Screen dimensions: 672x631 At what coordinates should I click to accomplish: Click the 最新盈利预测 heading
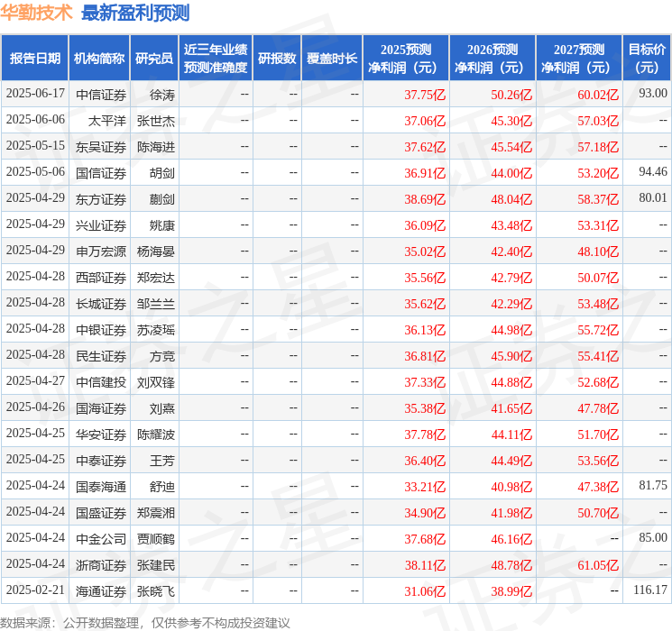click(135, 13)
